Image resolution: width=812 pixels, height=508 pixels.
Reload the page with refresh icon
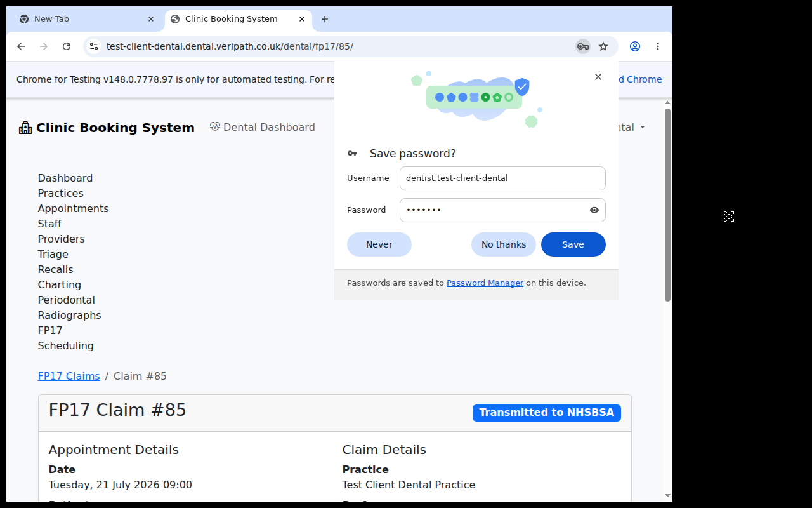(67, 46)
